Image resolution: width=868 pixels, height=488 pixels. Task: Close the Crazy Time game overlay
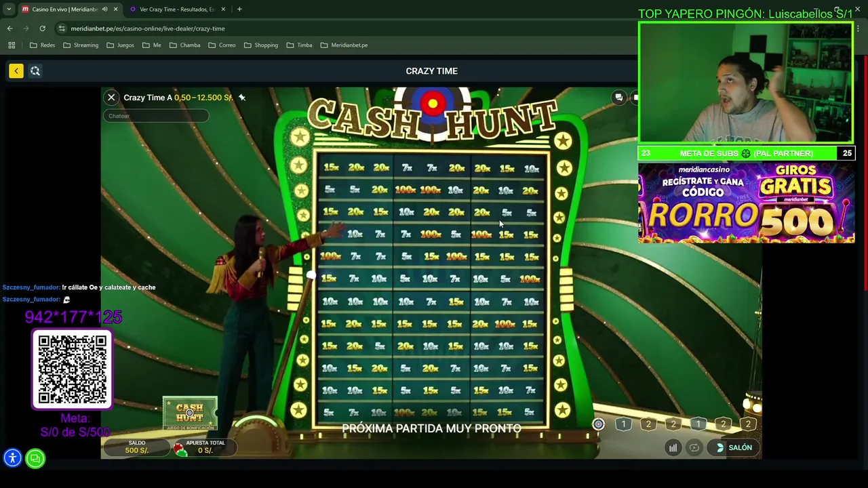(111, 98)
